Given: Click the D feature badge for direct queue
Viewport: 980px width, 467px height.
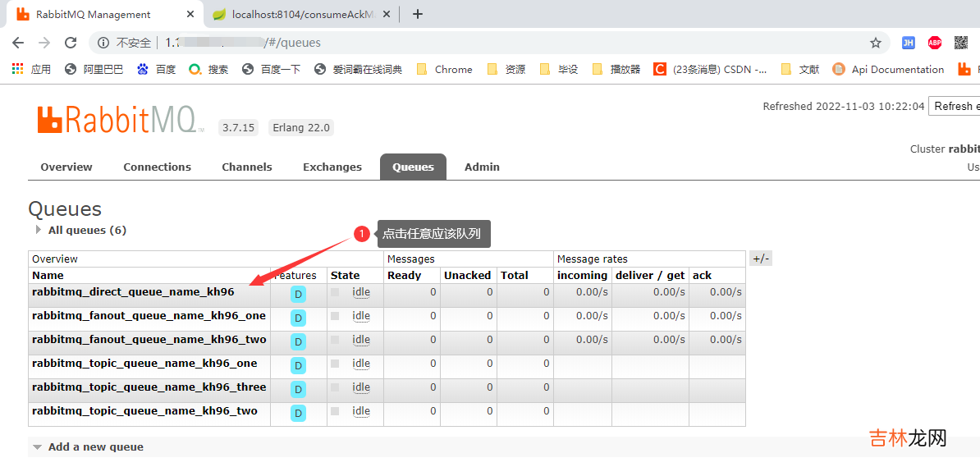Looking at the screenshot, I should 298,294.
